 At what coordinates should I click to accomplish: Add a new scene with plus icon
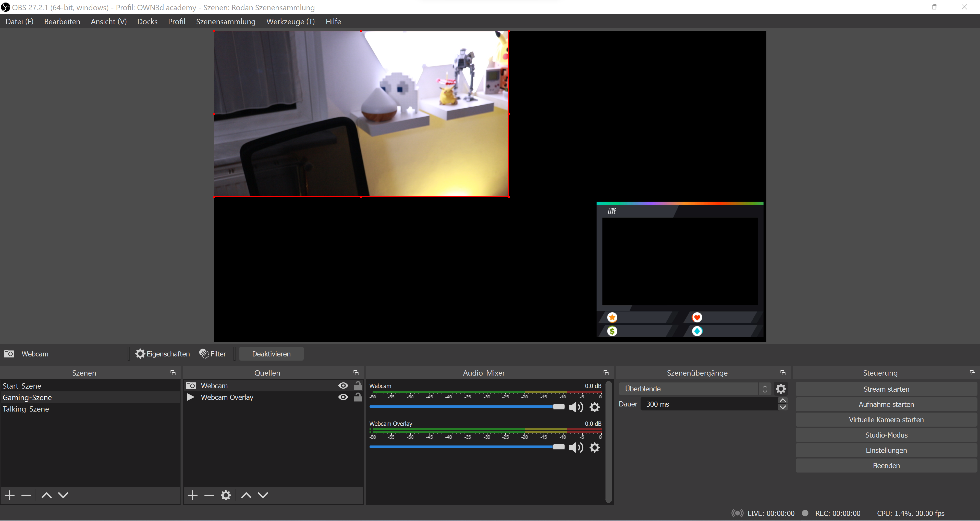(x=10, y=495)
